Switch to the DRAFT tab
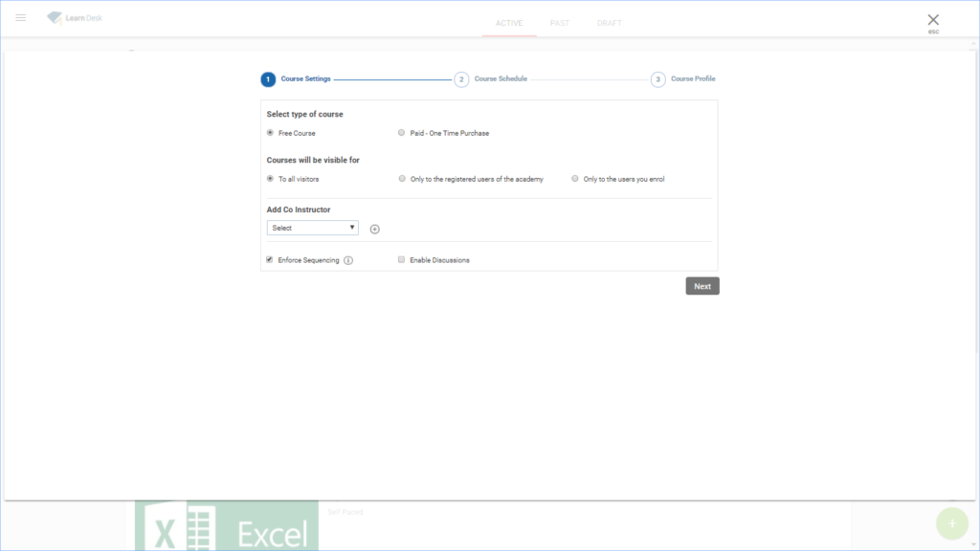The image size is (980, 551). (609, 23)
